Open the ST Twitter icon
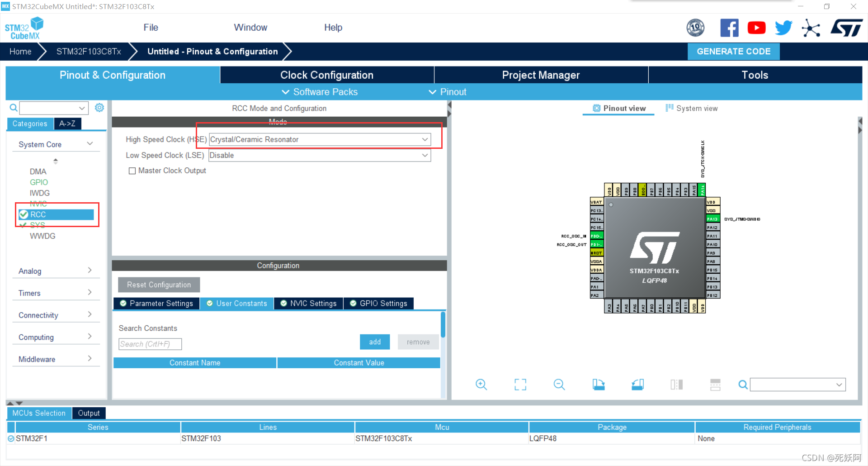This screenshot has height=466, width=868. [x=783, y=28]
